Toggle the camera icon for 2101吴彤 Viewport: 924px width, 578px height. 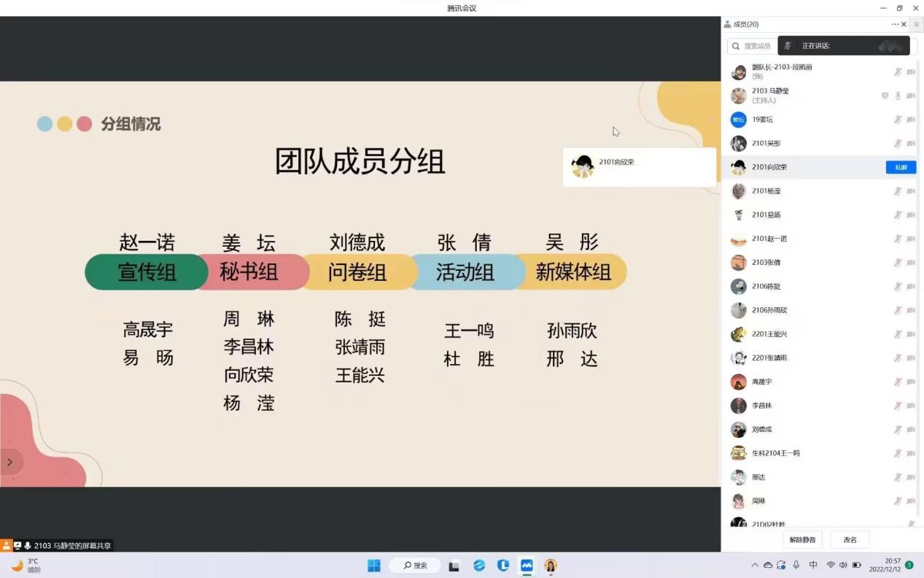(x=911, y=144)
